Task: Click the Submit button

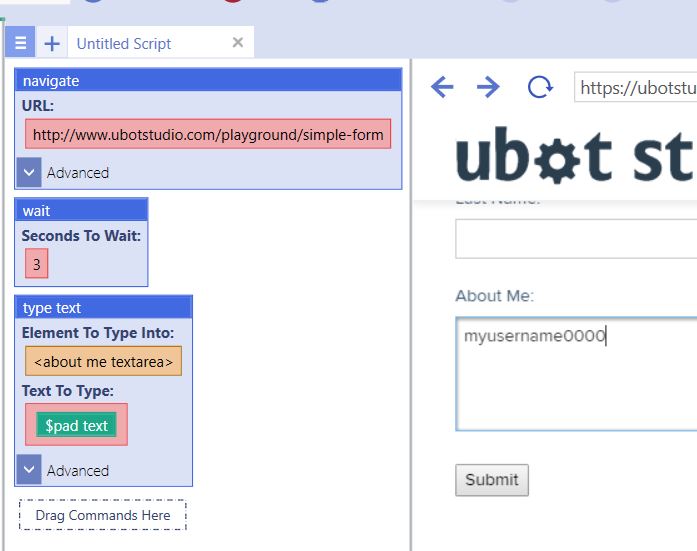Action: tap(492, 480)
